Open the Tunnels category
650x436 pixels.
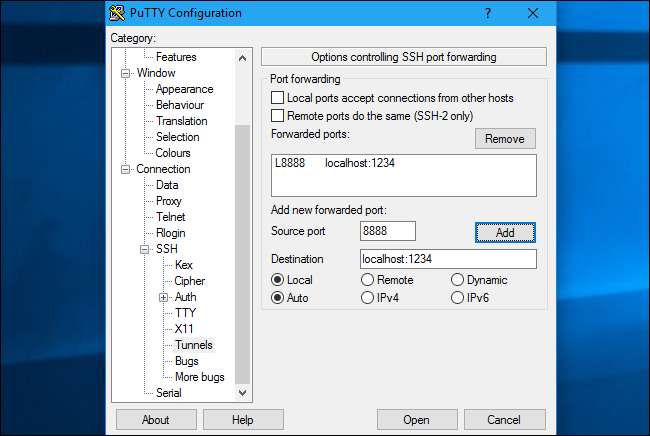(193, 345)
